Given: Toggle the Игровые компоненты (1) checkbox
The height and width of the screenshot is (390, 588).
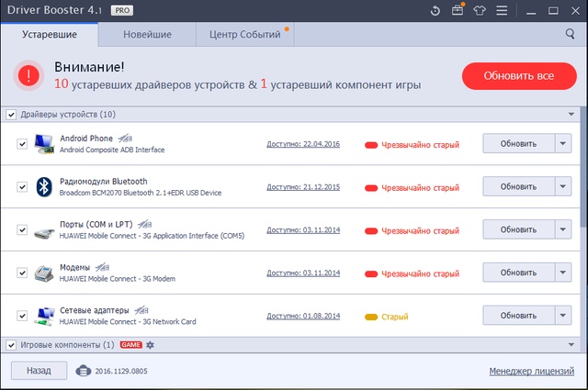Looking at the screenshot, I should (x=11, y=345).
